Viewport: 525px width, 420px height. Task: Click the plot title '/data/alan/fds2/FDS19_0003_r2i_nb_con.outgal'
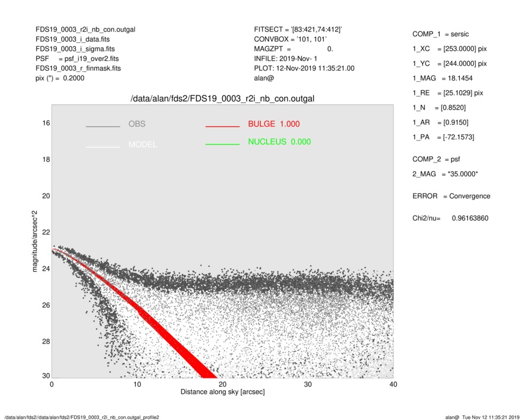(222, 99)
